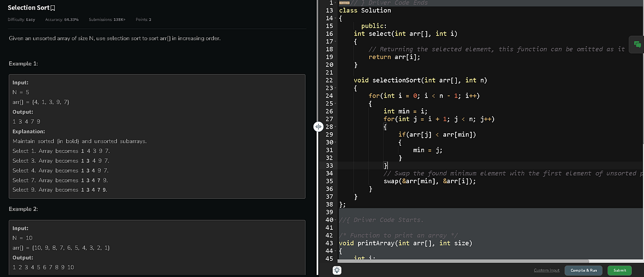Viewport: 644px width, 277px height.
Task: Click the output line 1 3 4 7 9
Action: click(26, 122)
